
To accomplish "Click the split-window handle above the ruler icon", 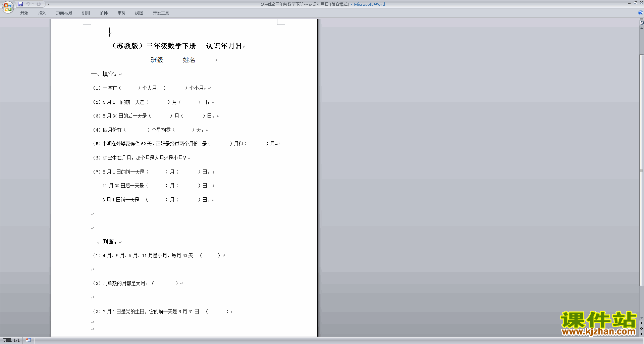I will (641, 19).
